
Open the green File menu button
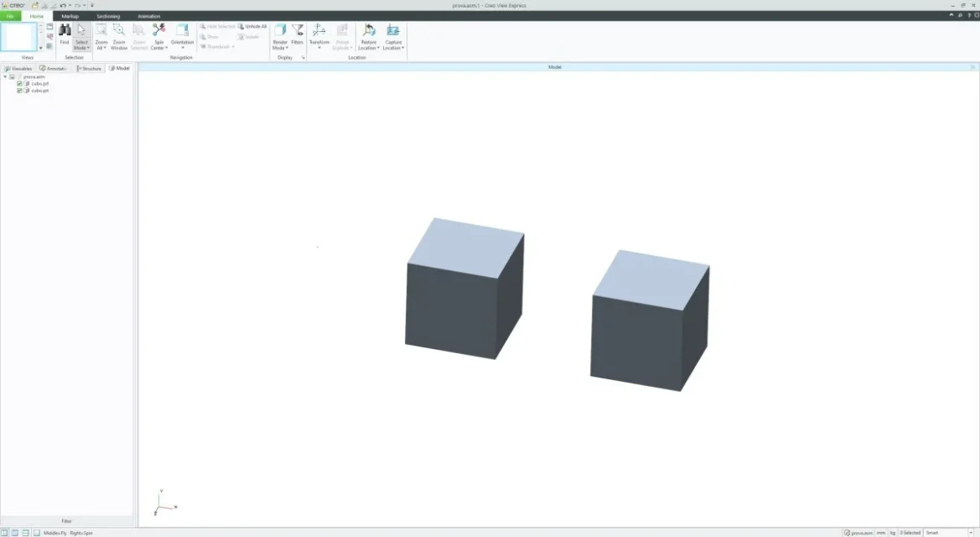tap(10, 16)
